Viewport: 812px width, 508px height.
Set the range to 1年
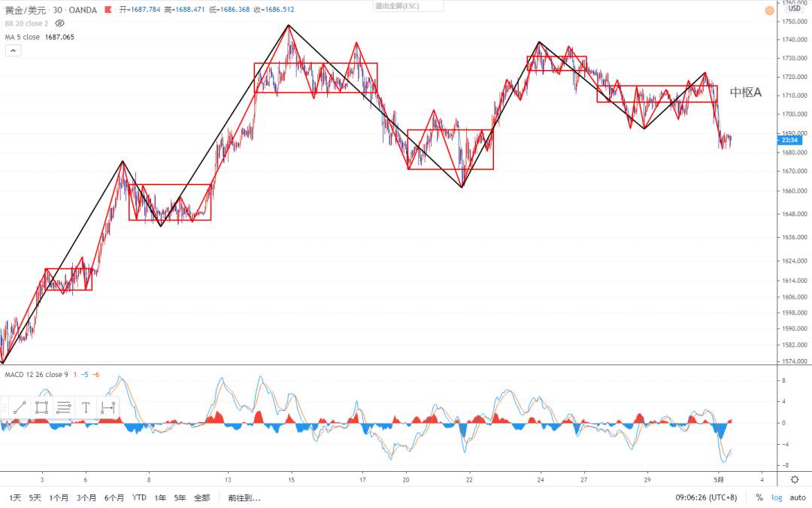(x=160, y=497)
